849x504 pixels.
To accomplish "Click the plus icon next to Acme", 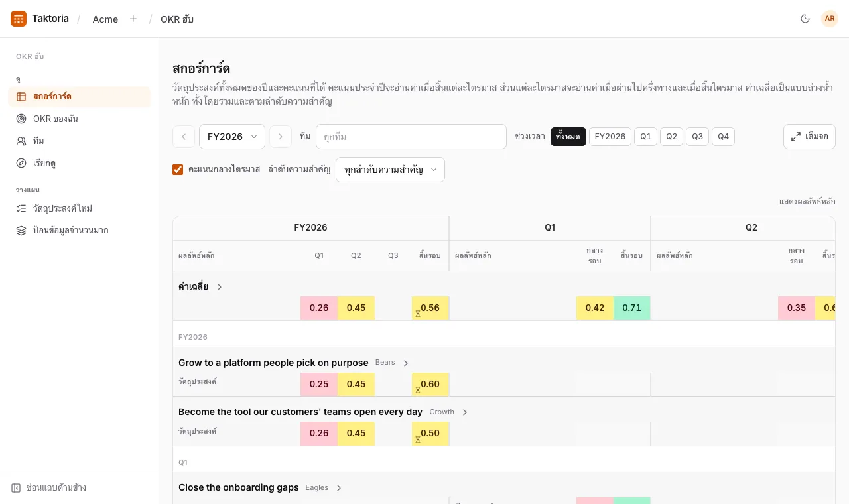I will (133, 19).
